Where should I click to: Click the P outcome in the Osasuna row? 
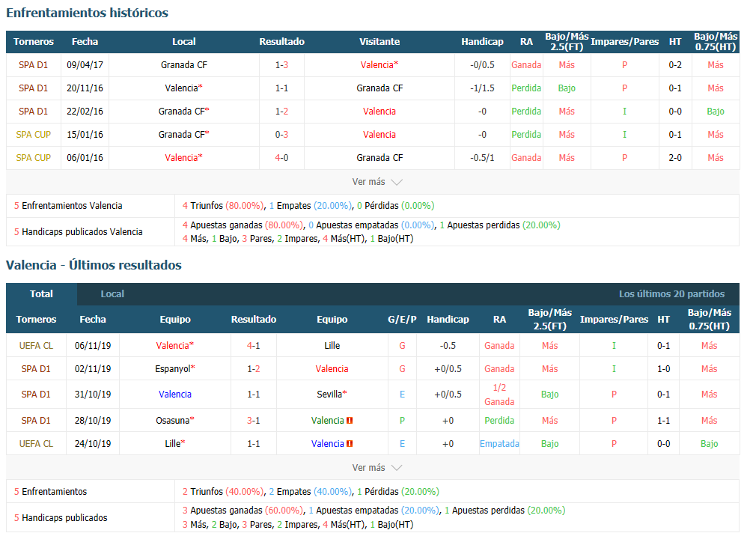[402, 421]
